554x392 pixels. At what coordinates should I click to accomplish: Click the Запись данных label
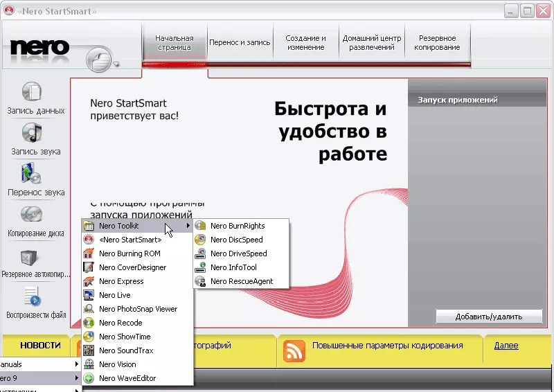point(36,111)
